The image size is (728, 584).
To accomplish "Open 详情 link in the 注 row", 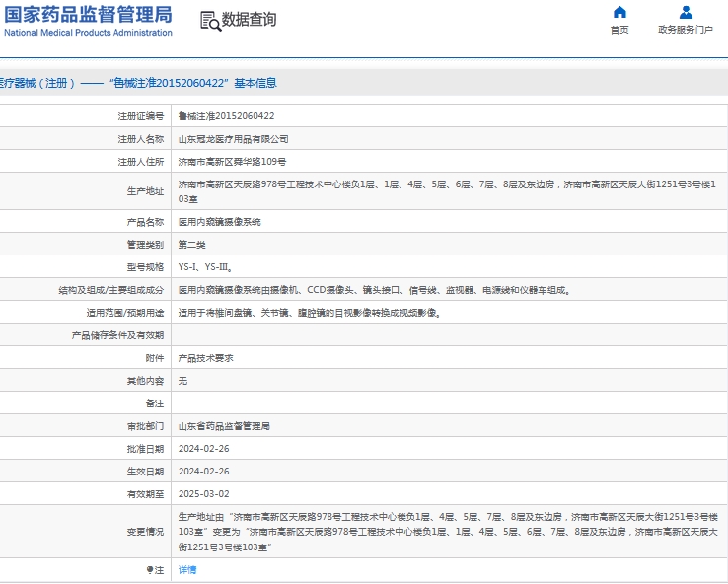I will (x=187, y=569).
